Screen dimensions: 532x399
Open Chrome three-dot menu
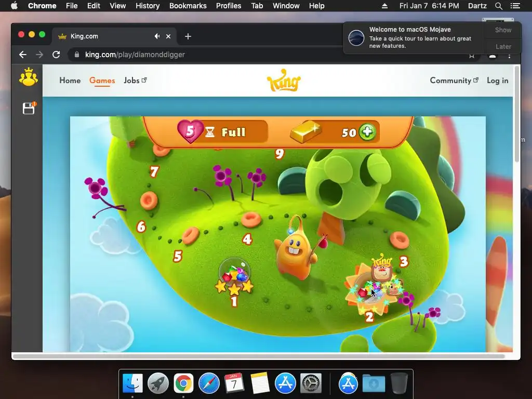click(509, 56)
